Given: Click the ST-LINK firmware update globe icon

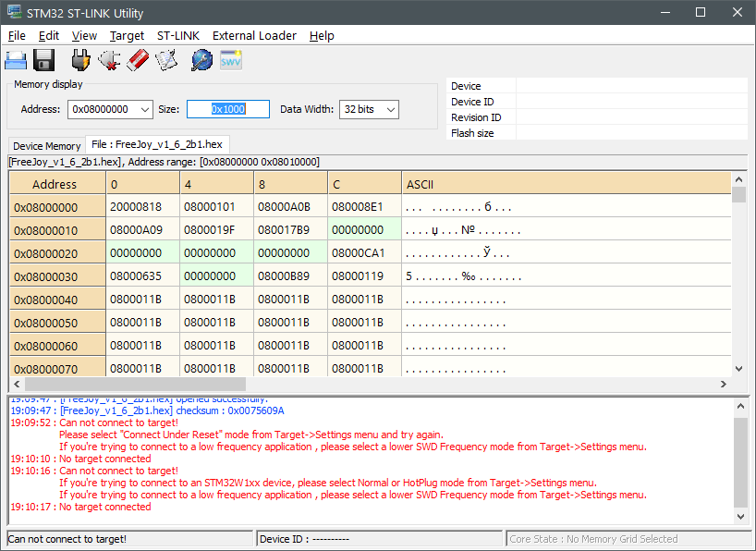Looking at the screenshot, I should (x=201, y=60).
